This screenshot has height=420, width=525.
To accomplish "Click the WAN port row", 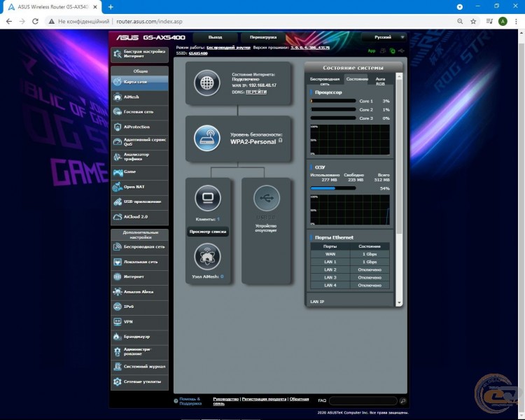I will point(350,254).
